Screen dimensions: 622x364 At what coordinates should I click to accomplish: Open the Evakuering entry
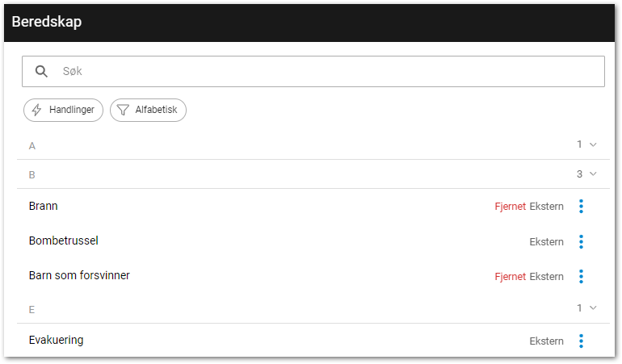click(x=56, y=340)
